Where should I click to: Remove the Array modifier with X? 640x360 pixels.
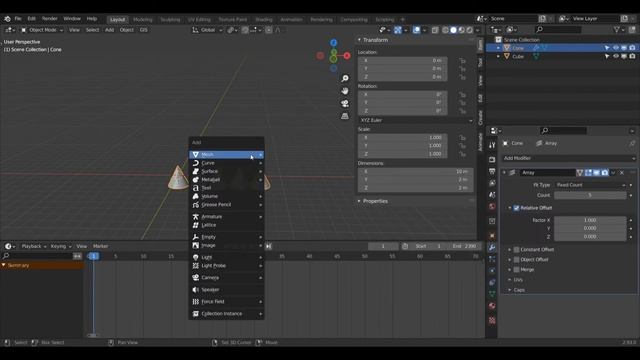[622, 173]
